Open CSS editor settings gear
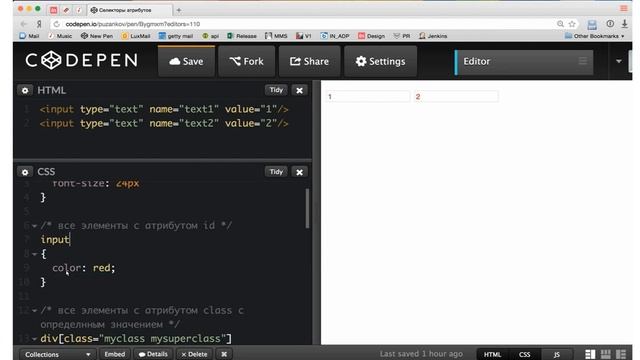The height and width of the screenshot is (360, 640). click(25, 172)
